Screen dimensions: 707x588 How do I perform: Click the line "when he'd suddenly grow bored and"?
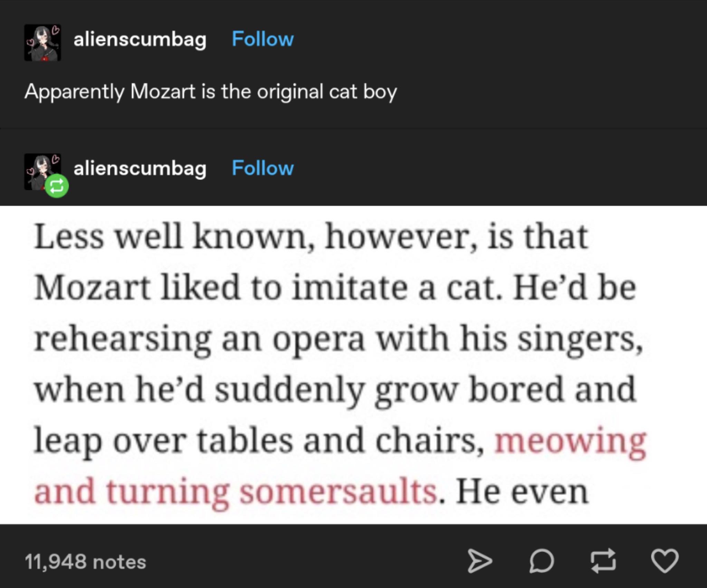(x=335, y=390)
